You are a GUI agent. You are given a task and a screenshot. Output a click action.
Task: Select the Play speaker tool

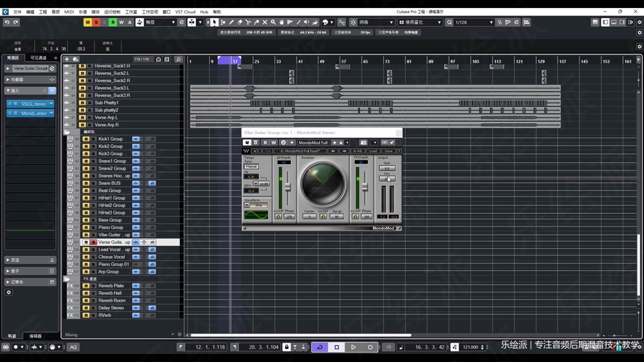pos(307,22)
